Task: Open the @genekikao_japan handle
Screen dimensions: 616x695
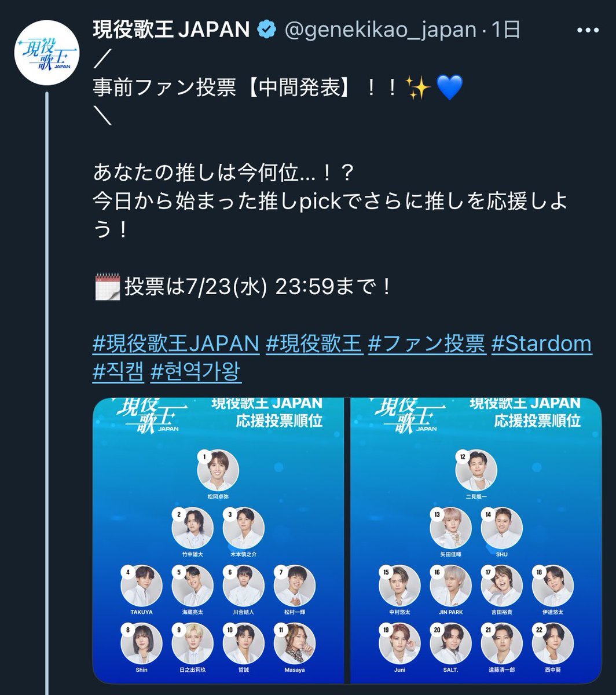Action: [379, 30]
